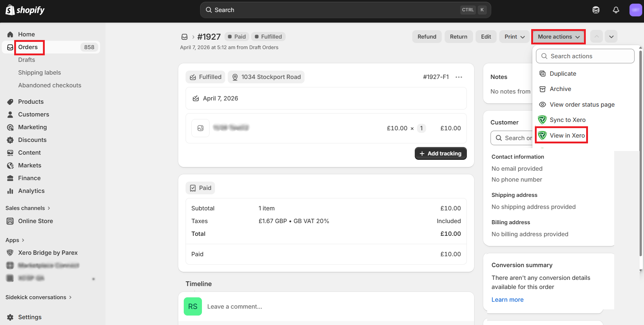Expand Sidekick conversations list
The height and width of the screenshot is (325, 644).
[38, 297]
